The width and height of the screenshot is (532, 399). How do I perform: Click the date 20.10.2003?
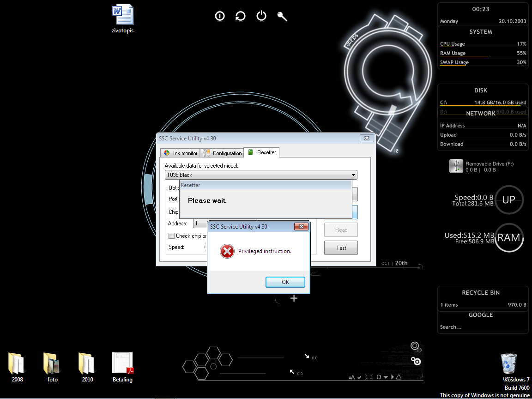pos(512,21)
